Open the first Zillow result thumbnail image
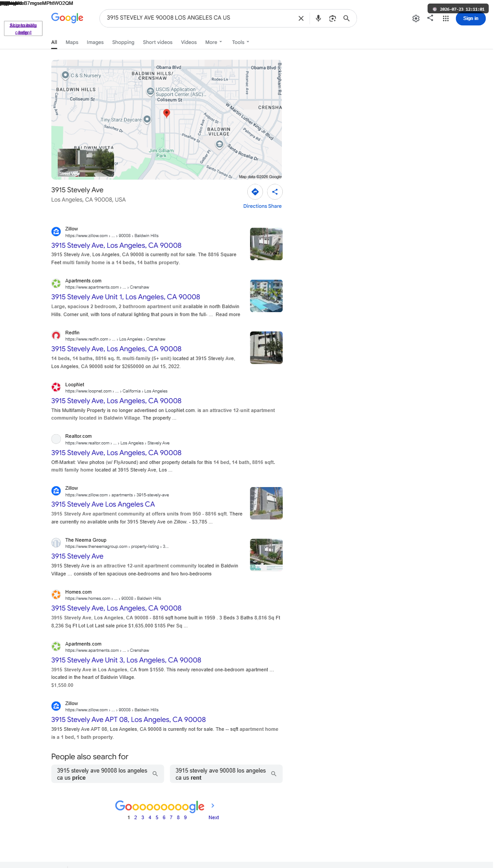499x868 pixels. click(x=266, y=244)
